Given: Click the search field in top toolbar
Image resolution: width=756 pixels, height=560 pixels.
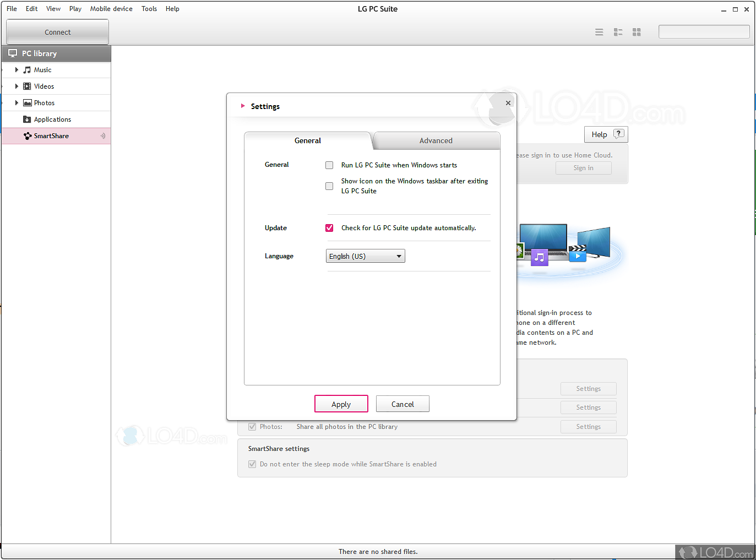Looking at the screenshot, I should [x=704, y=32].
